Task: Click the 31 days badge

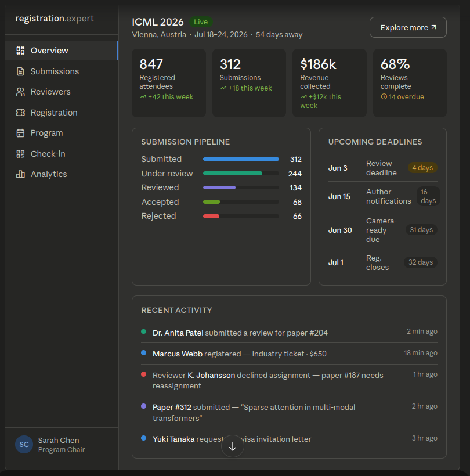Action: coord(421,230)
